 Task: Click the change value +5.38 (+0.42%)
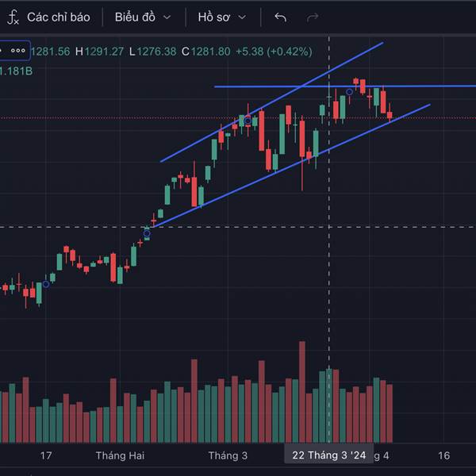[274, 52]
